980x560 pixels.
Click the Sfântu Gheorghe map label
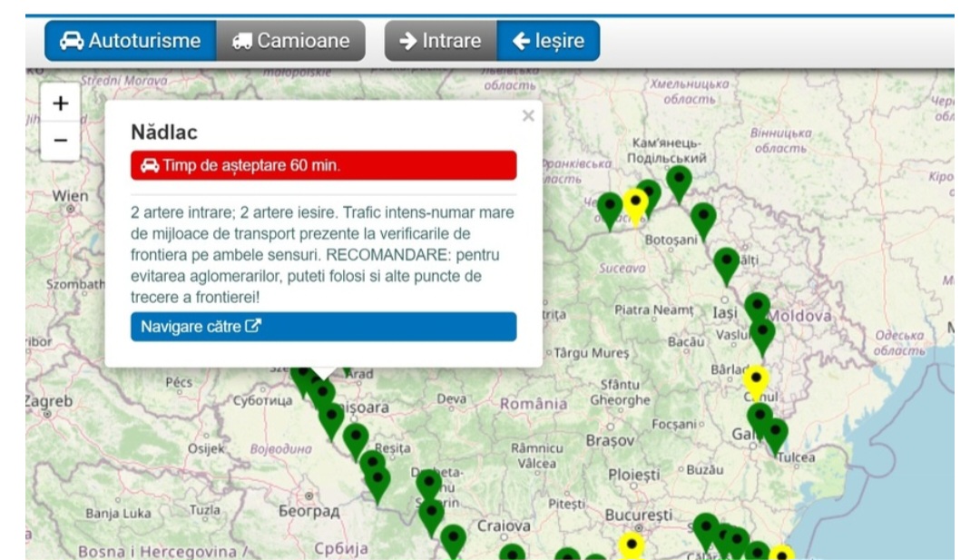pyautogui.click(x=620, y=392)
